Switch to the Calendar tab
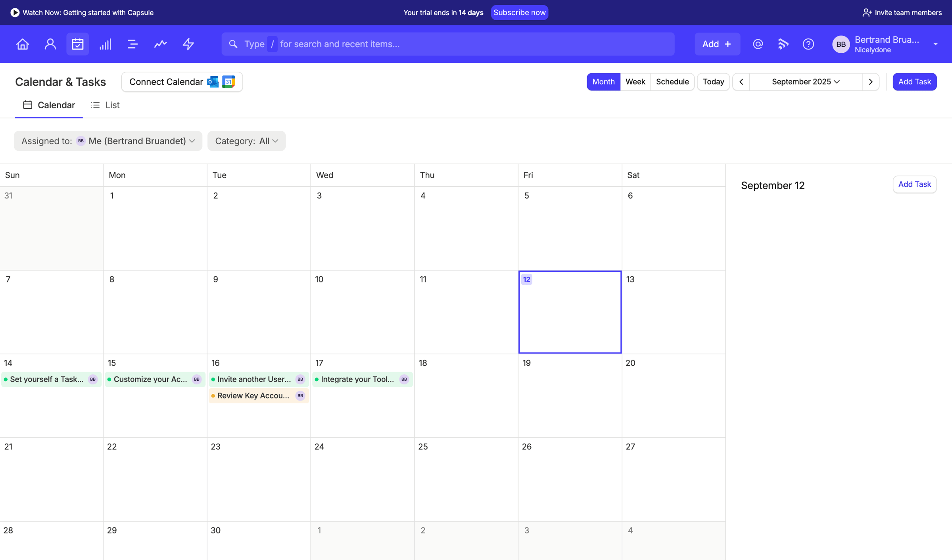 (49, 105)
